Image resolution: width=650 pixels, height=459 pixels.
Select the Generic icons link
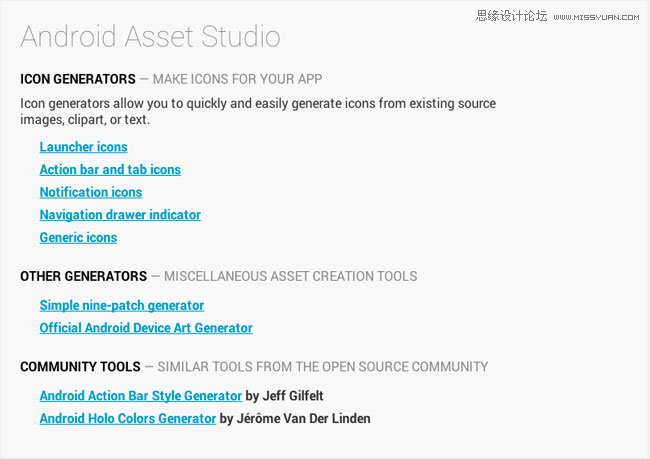pyautogui.click(x=78, y=238)
